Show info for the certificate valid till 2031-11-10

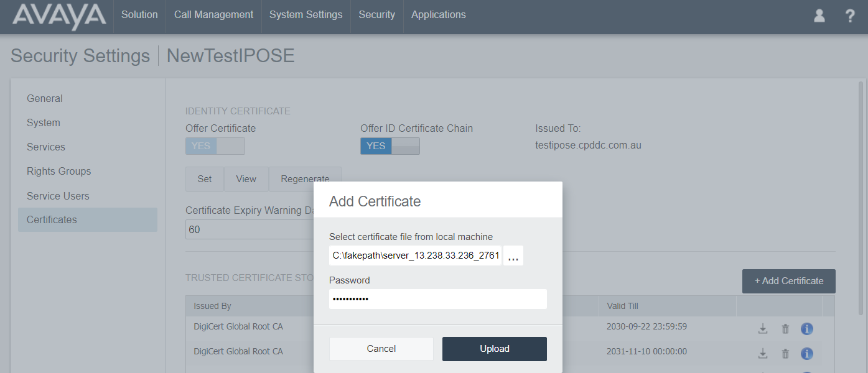[x=807, y=353]
